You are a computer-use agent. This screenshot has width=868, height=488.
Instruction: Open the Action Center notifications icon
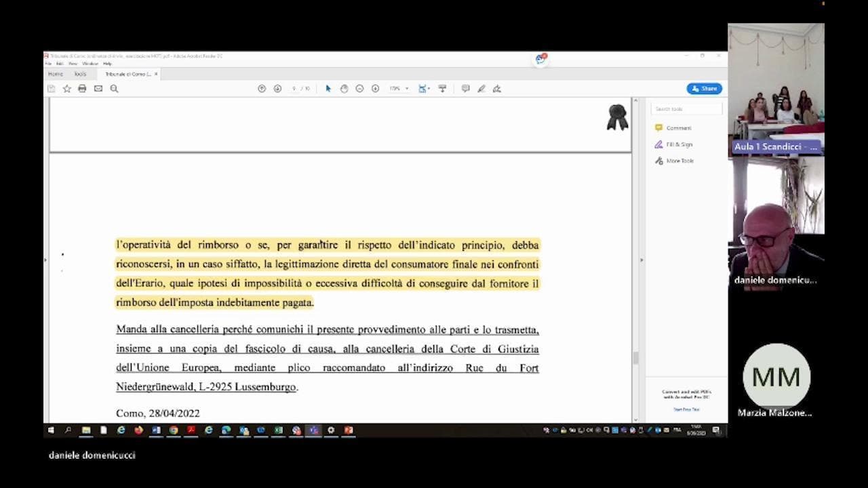pos(716,430)
